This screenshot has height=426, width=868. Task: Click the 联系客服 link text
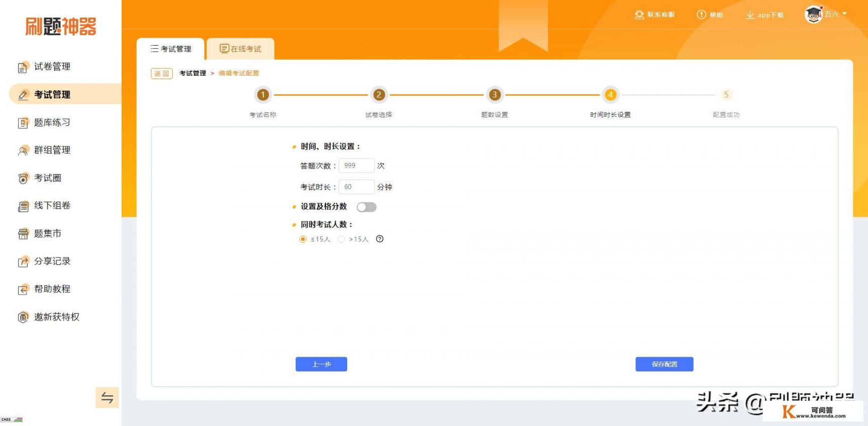tap(661, 15)
